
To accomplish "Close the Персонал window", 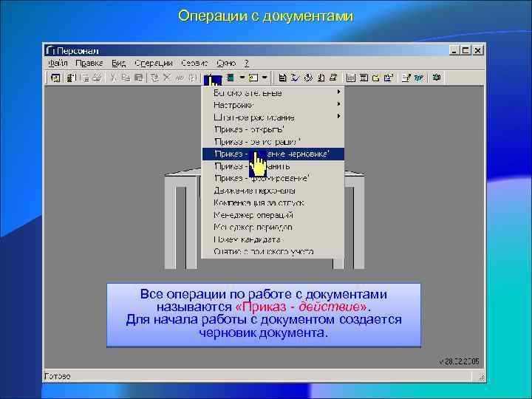I will [477, 50].
